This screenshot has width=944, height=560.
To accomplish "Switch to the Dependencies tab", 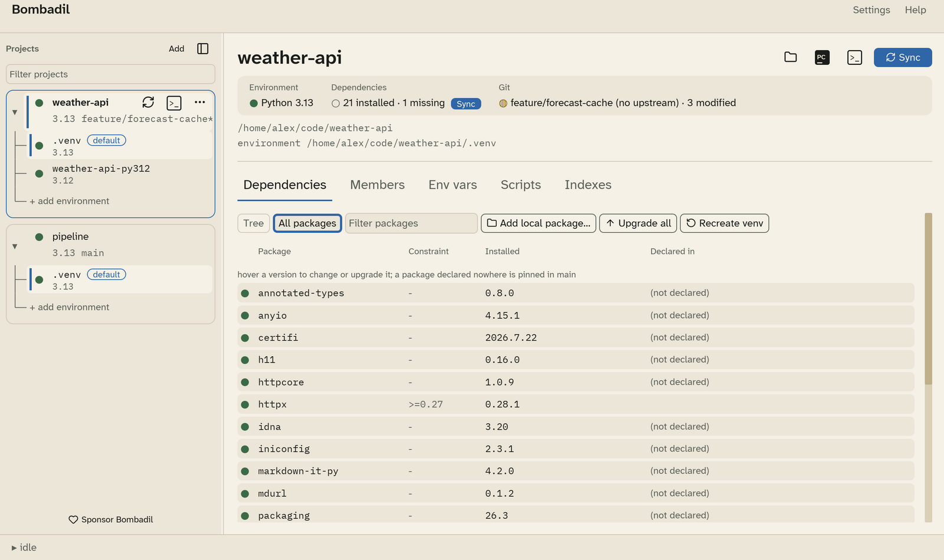I will (285, 185).
